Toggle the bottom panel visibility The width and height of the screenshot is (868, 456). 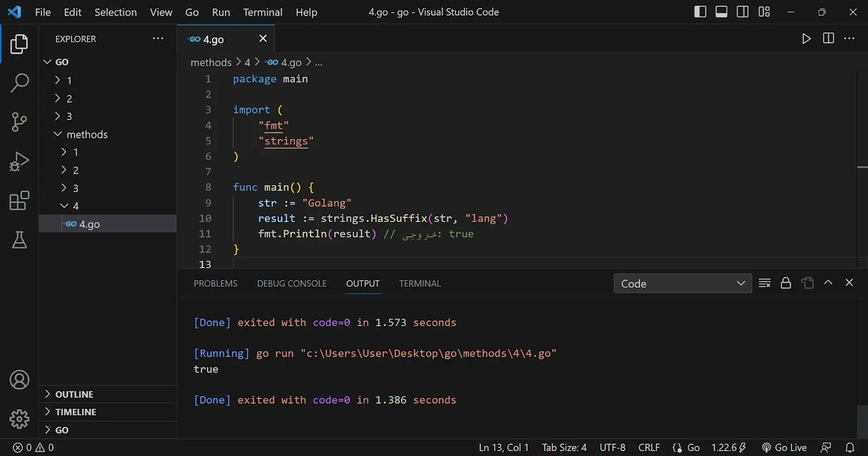tap(722, 12)
